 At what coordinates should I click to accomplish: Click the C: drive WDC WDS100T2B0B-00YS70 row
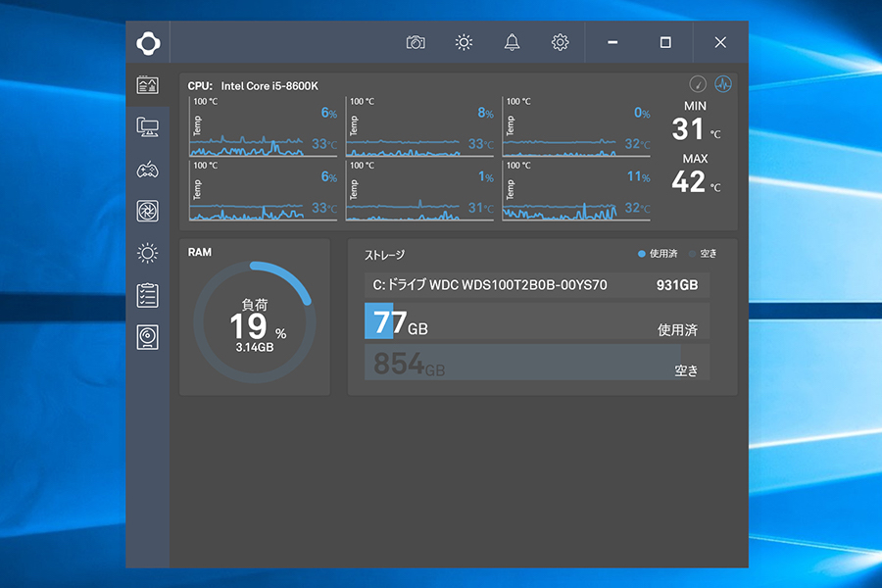coord(537,285)
